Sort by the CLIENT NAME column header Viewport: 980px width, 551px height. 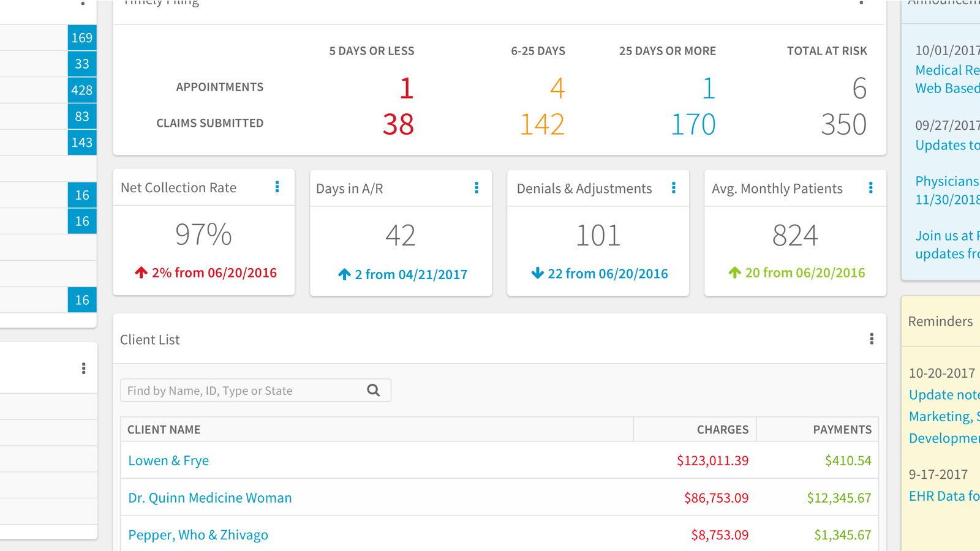pyautogui.click(x=164, y=430)
